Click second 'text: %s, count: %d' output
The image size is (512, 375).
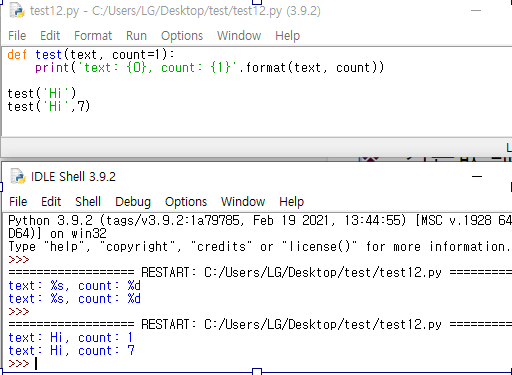pos(75,299)
